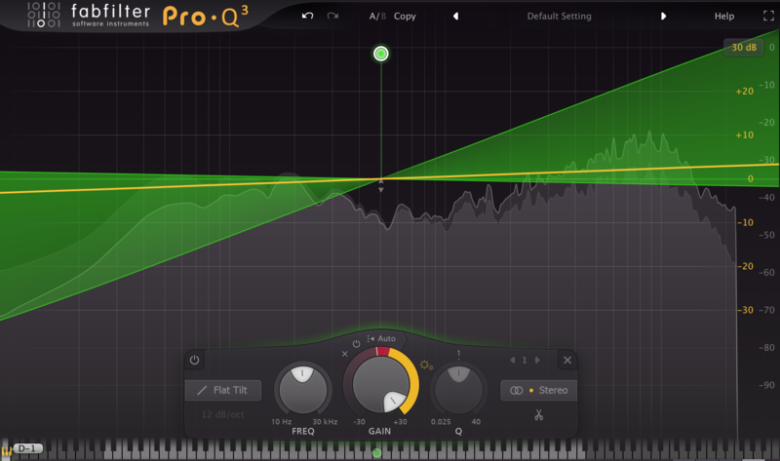Image resolution: width=780 pixels, height=461 pixels.
Task: Toggle the A/B state comparison
Action: pos(378,16)
